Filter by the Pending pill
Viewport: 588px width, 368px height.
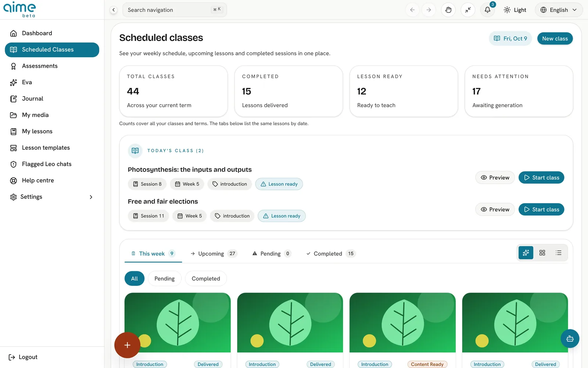(x=165, y=279)
